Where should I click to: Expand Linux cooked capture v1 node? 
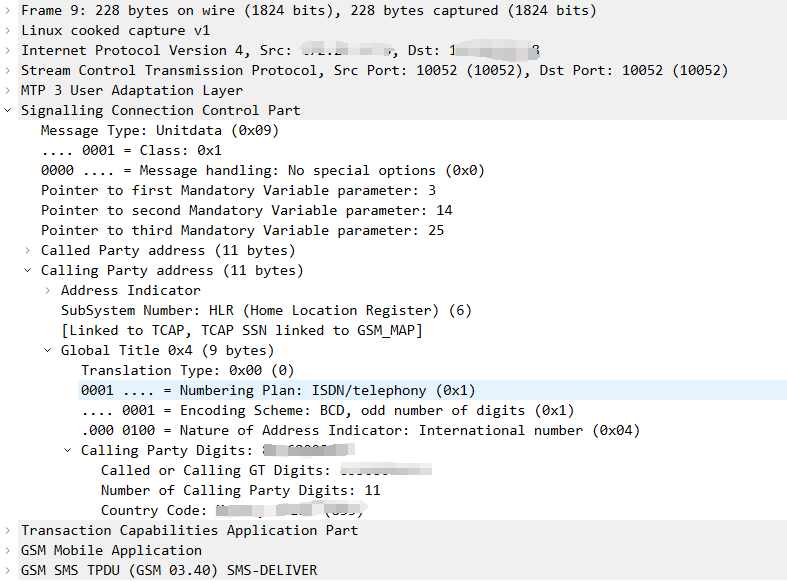pos(9,30)
